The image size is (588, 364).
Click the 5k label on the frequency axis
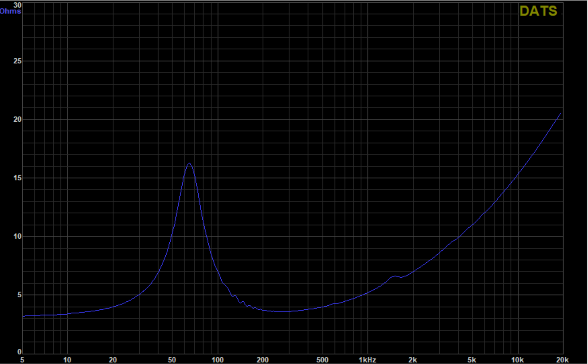472,360
